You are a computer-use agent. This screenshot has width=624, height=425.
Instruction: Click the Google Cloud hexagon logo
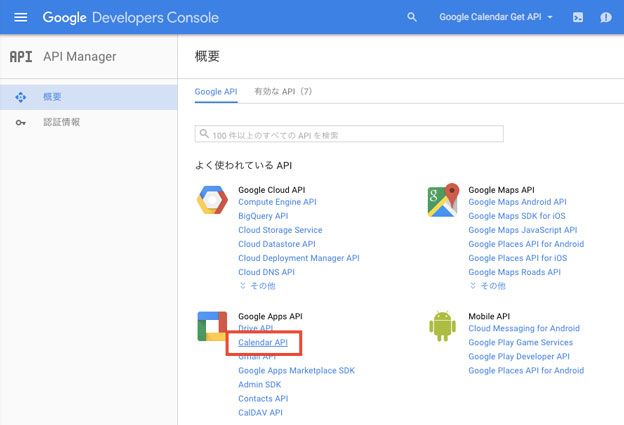[212, 200]
